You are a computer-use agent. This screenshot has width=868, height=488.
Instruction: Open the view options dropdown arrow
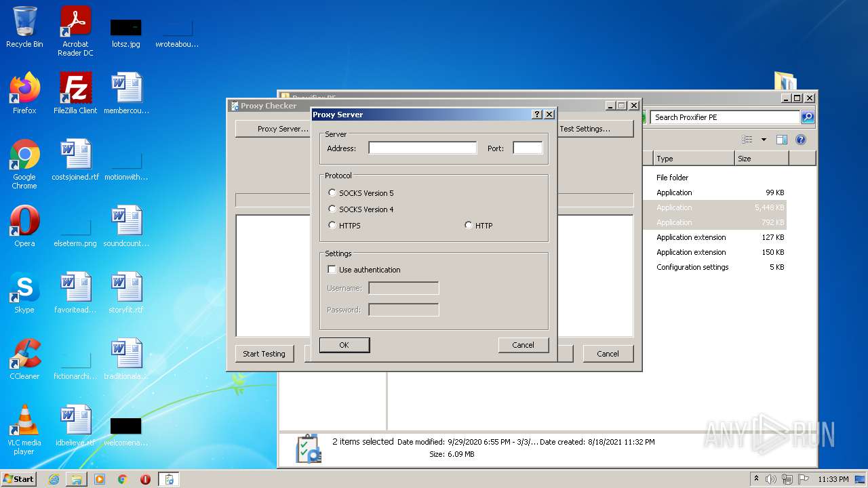[x=764, y=140]
